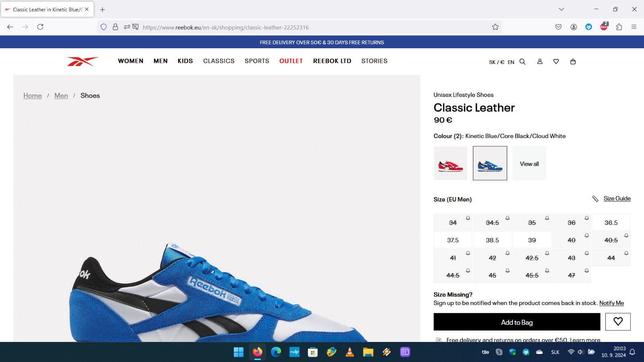This screenshot has height=362, width=644.
Task: Open the CLASSICS navigation menu
Action: (219, 61)
